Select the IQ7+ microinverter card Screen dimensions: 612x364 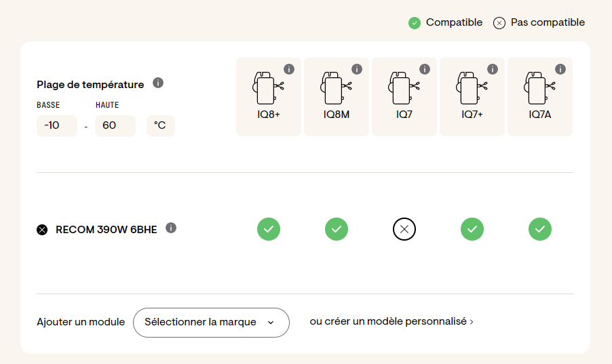pos(472,97)
